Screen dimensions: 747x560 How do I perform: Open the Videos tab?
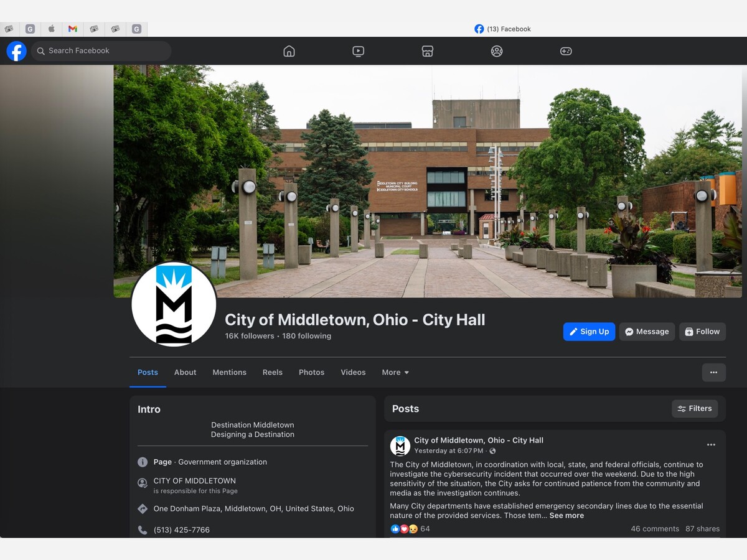coord(353,372)
